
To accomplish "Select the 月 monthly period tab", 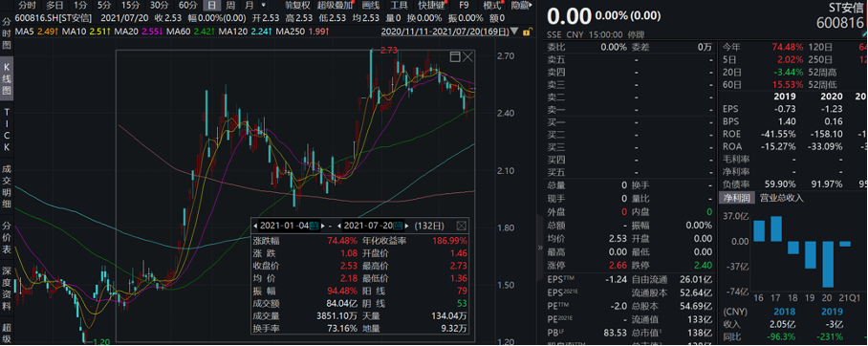I will pos(250,6).
